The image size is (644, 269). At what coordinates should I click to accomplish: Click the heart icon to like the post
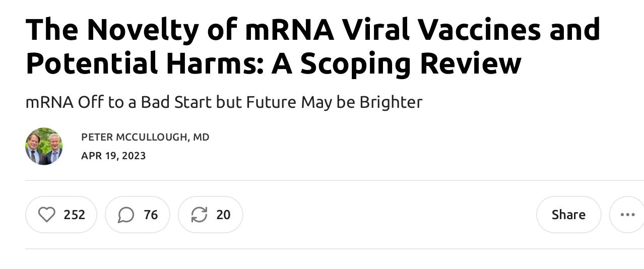point(47,215)
